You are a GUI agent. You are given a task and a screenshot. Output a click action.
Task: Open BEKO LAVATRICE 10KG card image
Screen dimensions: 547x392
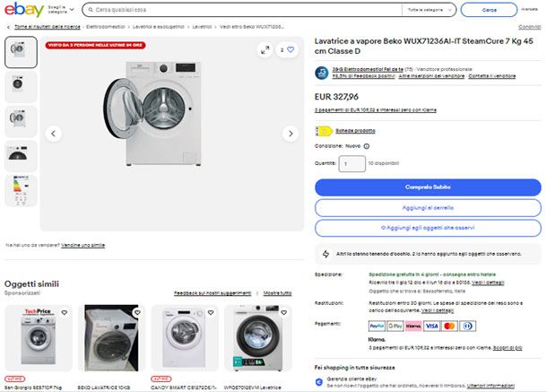tap(111, 338)
